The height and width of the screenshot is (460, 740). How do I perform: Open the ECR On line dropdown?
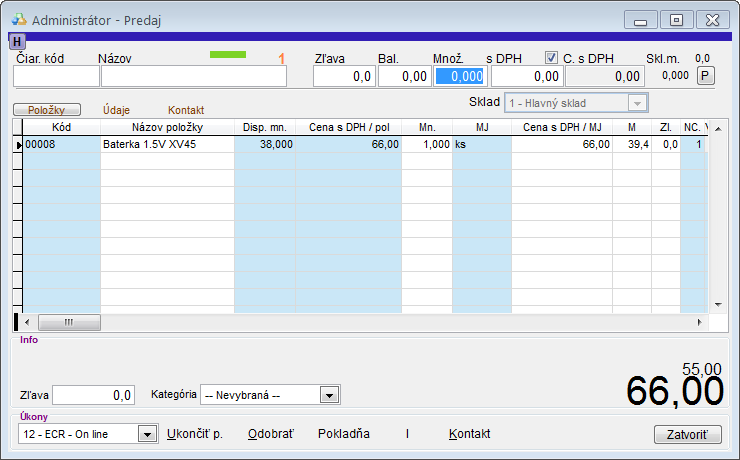(x=147, y=434)
